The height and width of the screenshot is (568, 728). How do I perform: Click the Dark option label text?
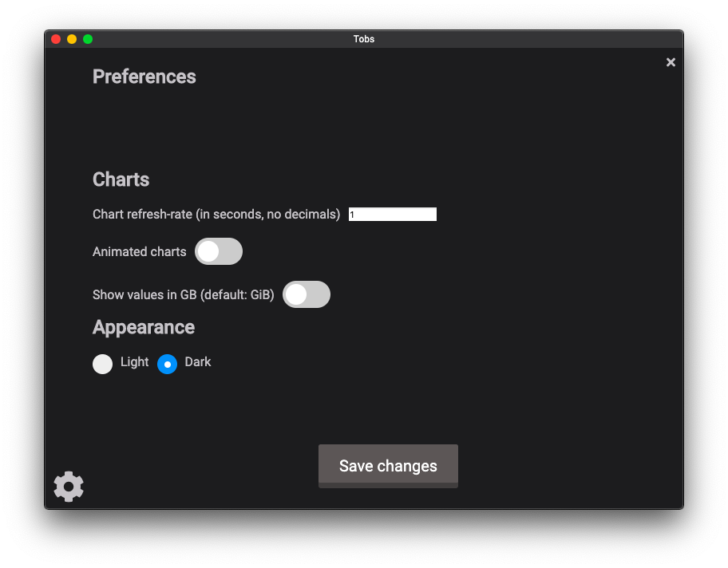pyautogui.click(x=198, y=361)
